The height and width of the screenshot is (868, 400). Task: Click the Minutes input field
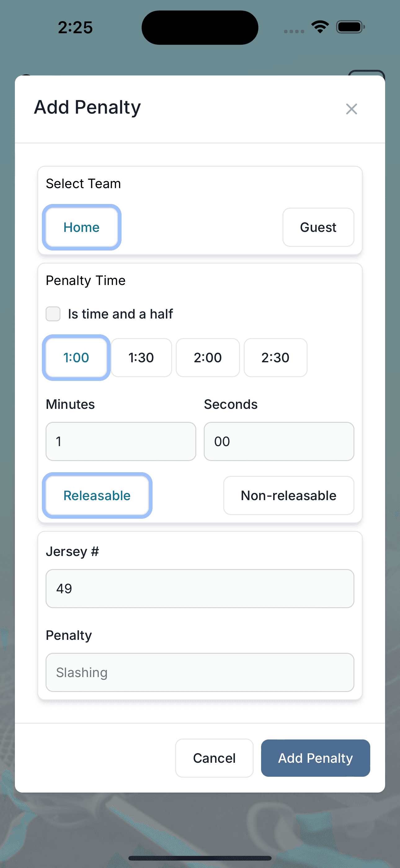[121, 441]
